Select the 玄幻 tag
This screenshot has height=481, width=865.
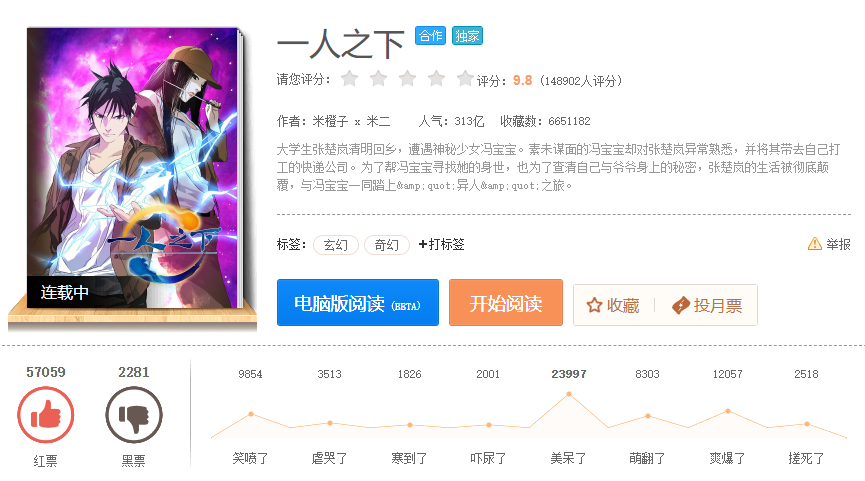336,245
